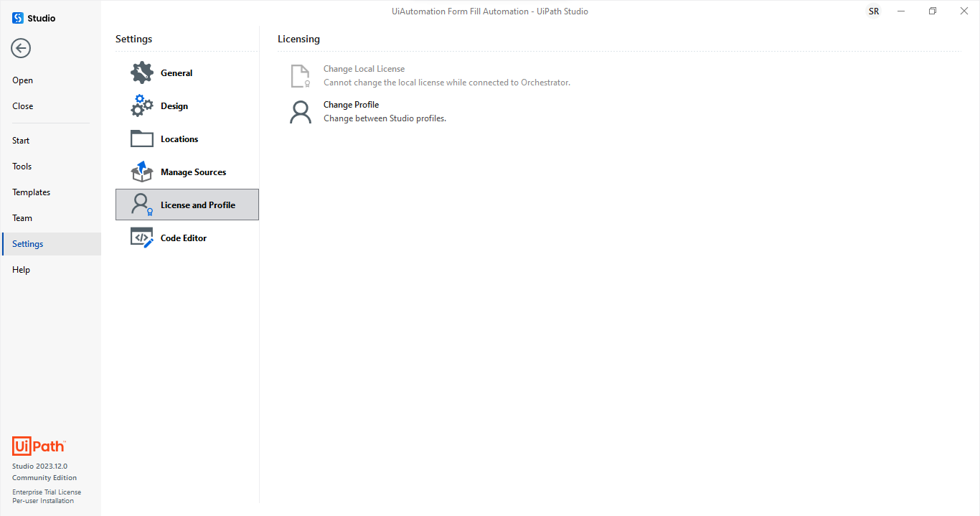980x516 pixels.
Task: Switch to Manage Sources settings tab
Action: click(x=187, y=172)
